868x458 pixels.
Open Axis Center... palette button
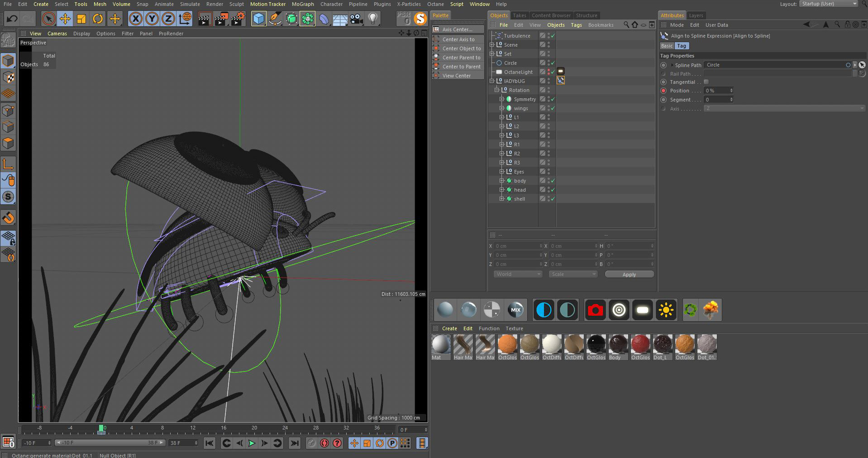(x=458, y=29)
